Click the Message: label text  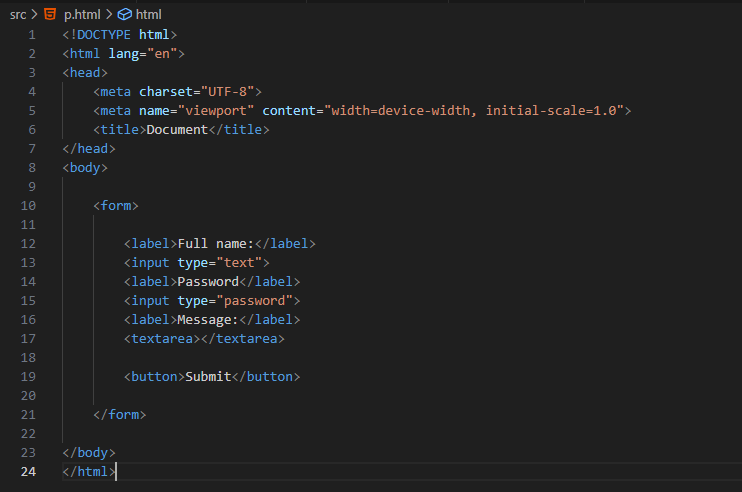click(207, 320)
